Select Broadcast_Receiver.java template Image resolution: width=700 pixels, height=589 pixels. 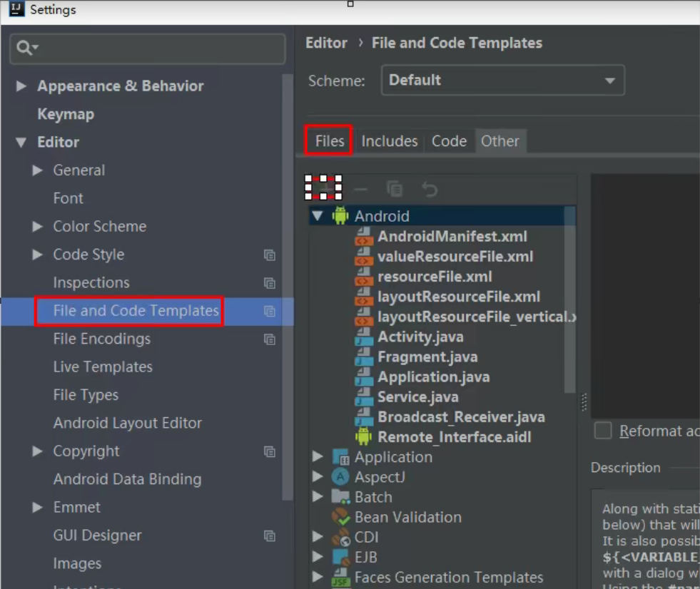(x=461, y=417)
